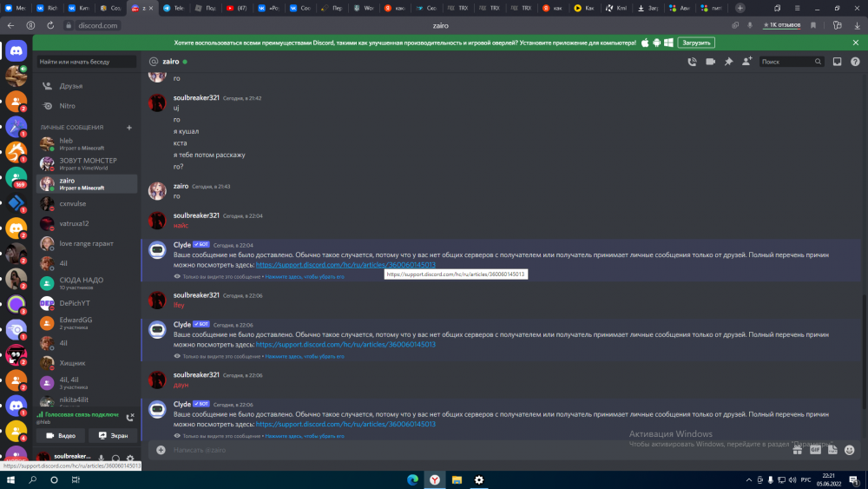Open Windows taskbar search
This screenshot has width=868, height=489.
(33, 480)
